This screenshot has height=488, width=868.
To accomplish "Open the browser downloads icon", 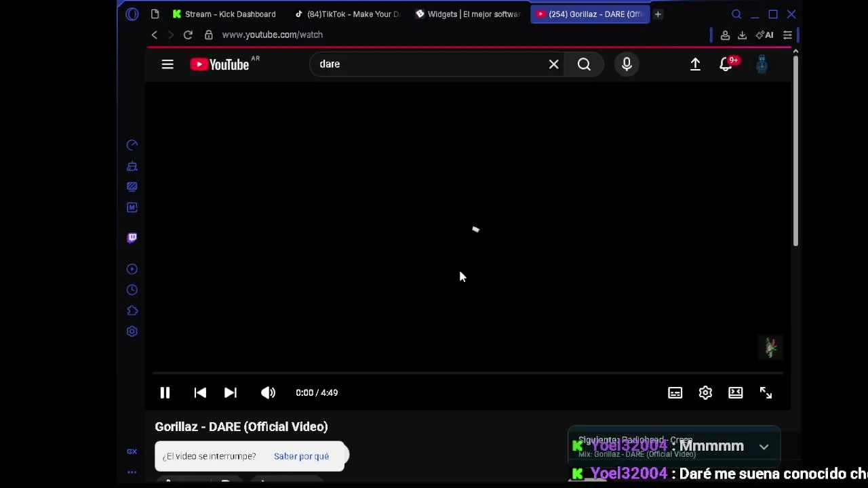I will (742, 35).
